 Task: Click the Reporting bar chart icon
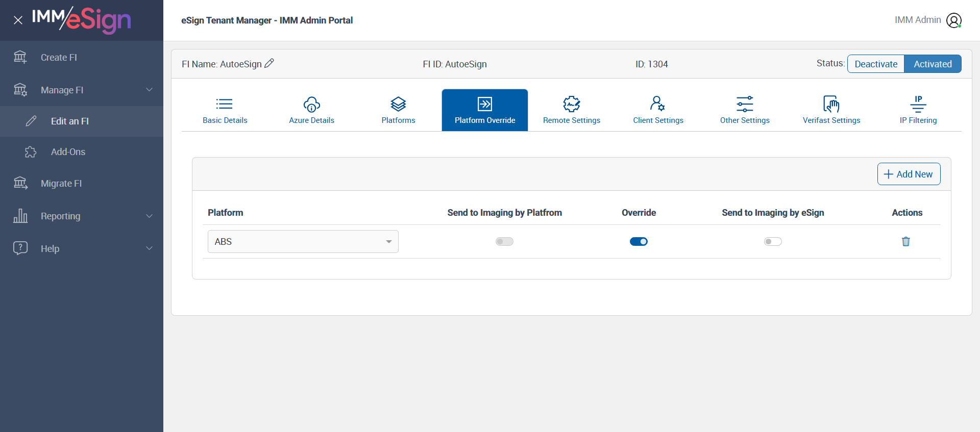[20, 216]
